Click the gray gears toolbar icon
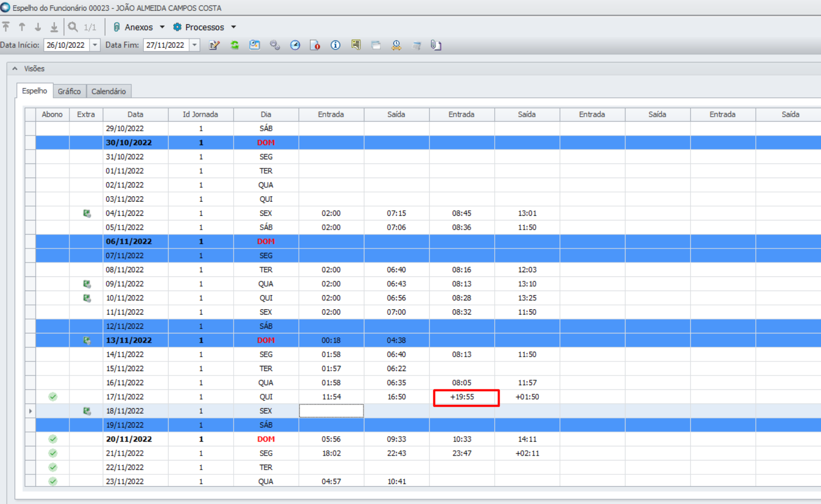The image size is (821, 504). click(x=275, y=45)
